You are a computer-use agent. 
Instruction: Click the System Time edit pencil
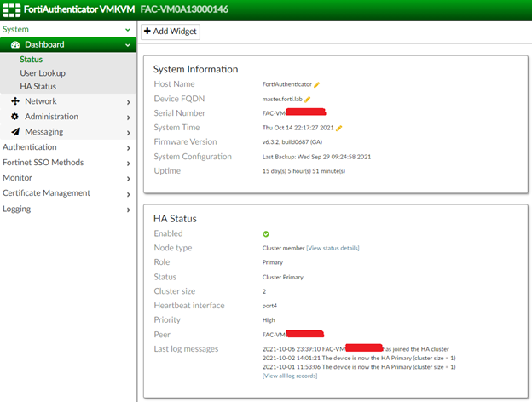point(338,128)
